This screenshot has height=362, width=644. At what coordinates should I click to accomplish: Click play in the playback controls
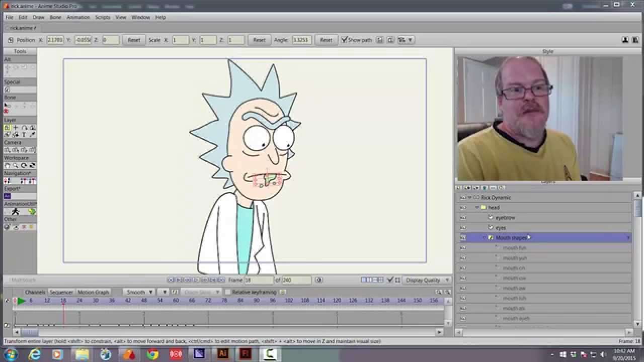196,280
